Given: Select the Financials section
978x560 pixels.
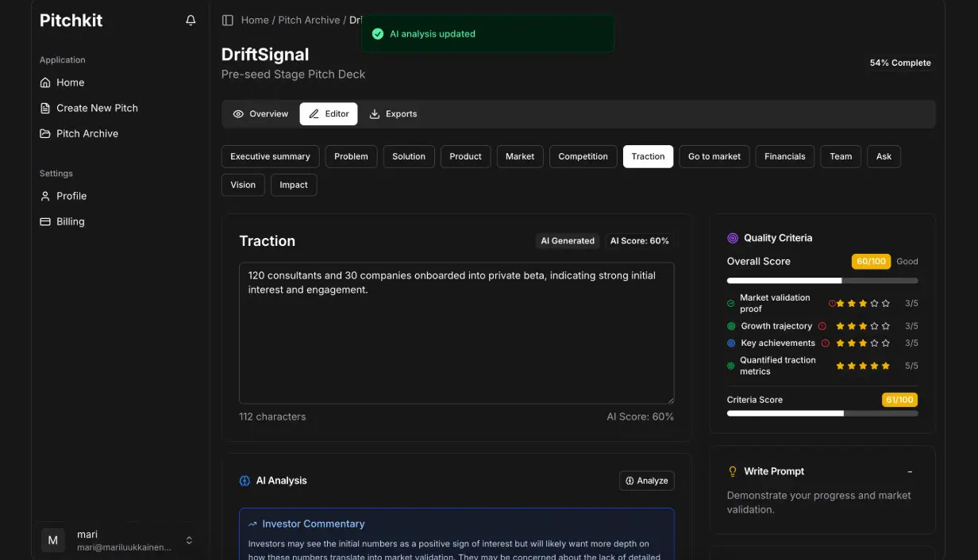Looking at the screenshot, I should coord(785,156).
